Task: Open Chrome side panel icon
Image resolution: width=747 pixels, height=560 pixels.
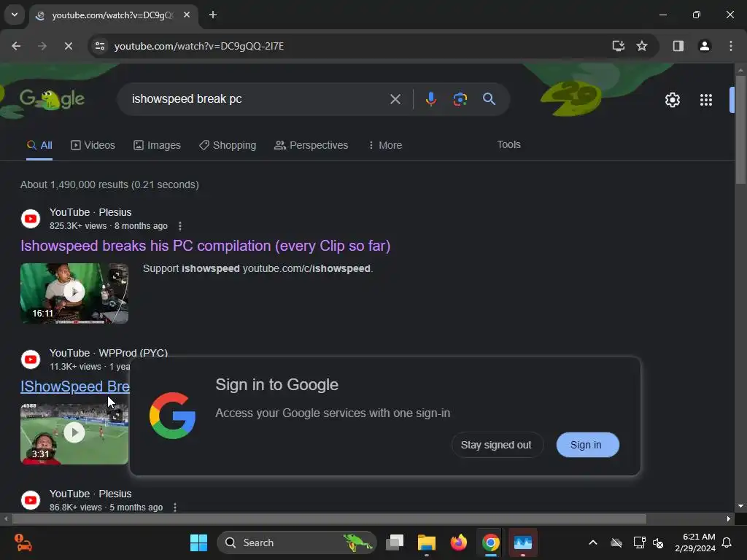Action: coord(678,46)
